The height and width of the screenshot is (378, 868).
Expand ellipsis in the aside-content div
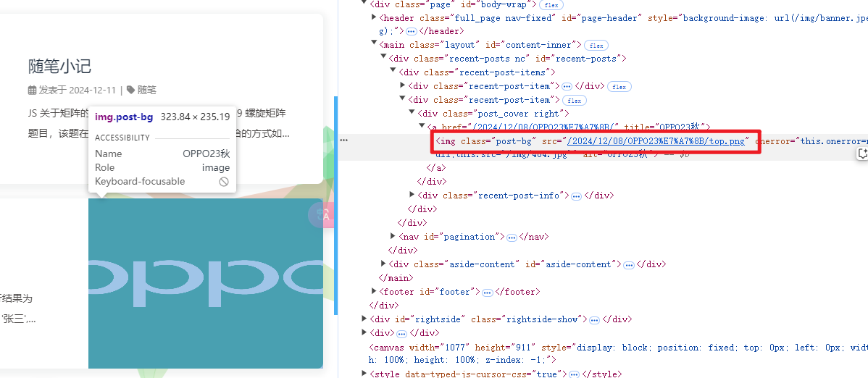pos(628,265)
